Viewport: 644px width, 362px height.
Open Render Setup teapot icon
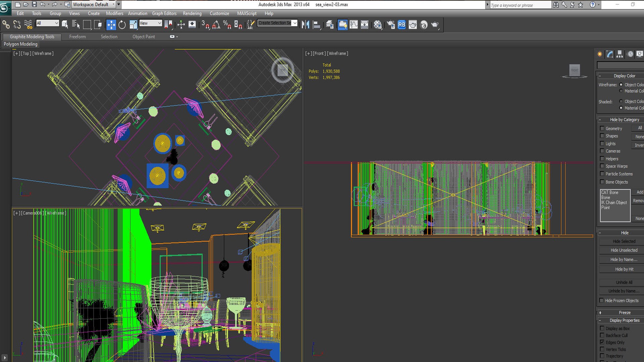click(x=391, y=24)
